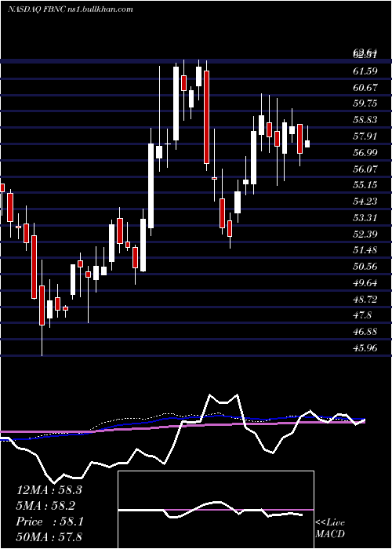Image resolution: width=392 pixels, height=549 pixels.
Task: Select the 56.99 price axis label
Action: (x=366, y=153)
